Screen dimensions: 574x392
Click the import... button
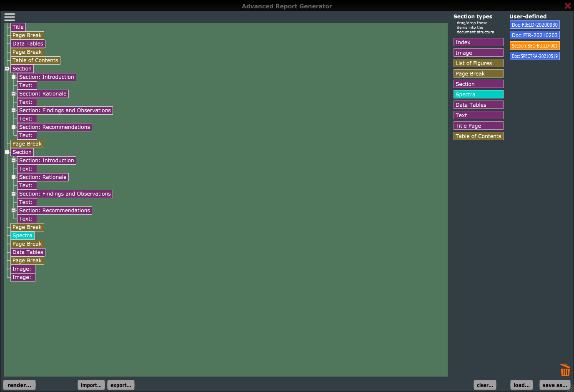(91, 385)
